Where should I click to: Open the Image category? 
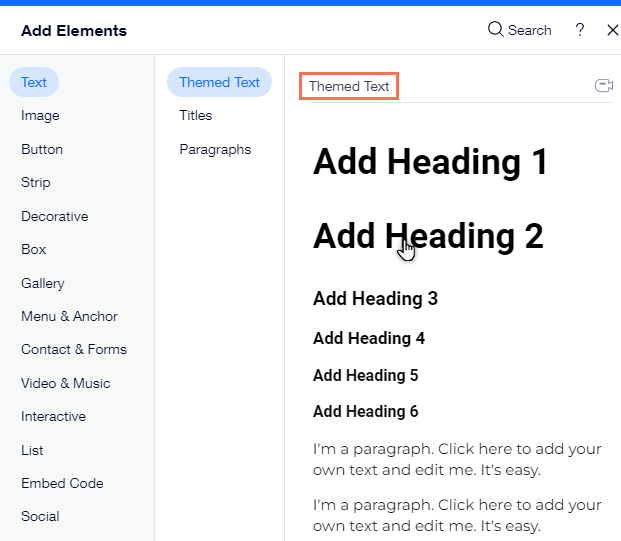tap(40, 116)
